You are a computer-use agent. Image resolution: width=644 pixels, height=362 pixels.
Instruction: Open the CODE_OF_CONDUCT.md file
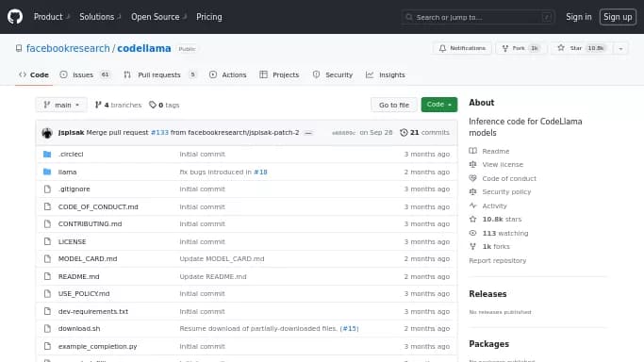point(98,206)
